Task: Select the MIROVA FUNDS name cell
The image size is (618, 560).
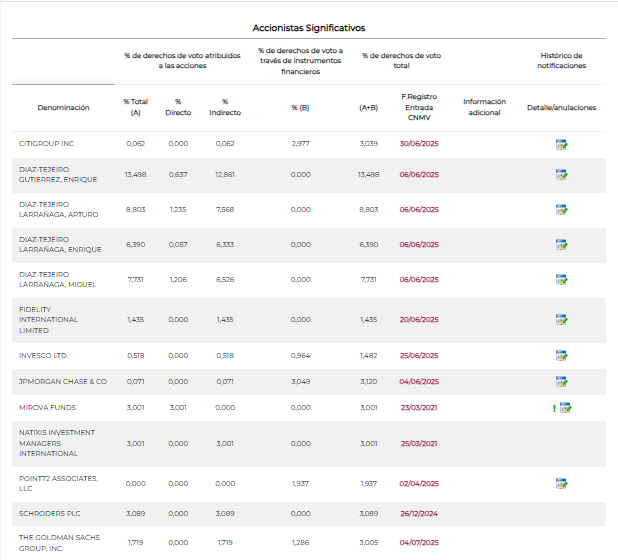Action: click(x=47, y=407)
